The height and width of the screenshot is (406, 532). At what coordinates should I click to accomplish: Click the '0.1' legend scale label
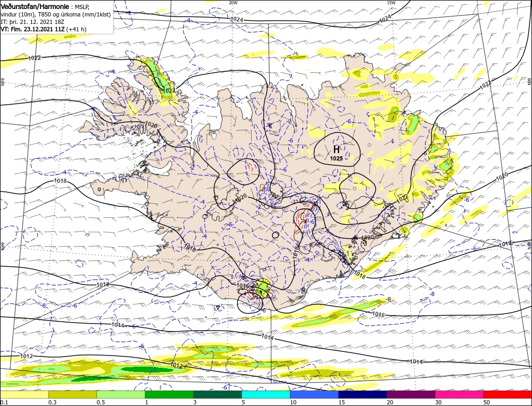click(4, 402)
